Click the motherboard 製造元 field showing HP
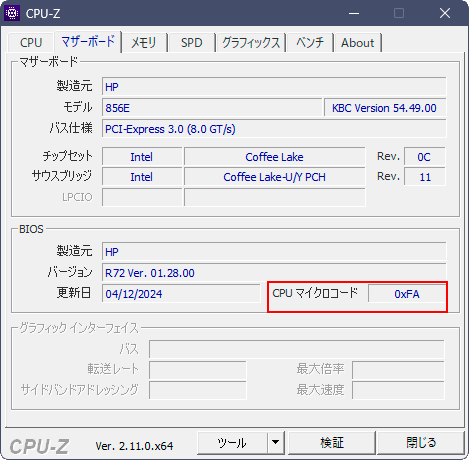 click(274, 87)
